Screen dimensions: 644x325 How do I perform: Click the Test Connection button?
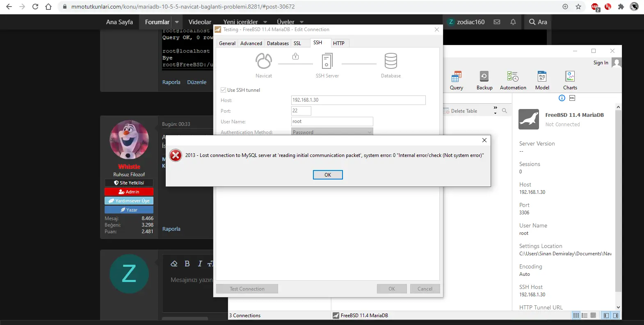(247, 289)
